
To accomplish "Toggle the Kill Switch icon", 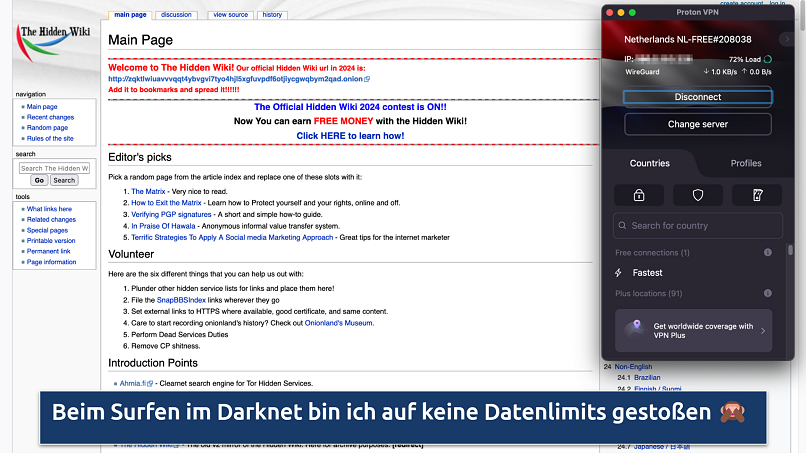I will pos(756,195).
